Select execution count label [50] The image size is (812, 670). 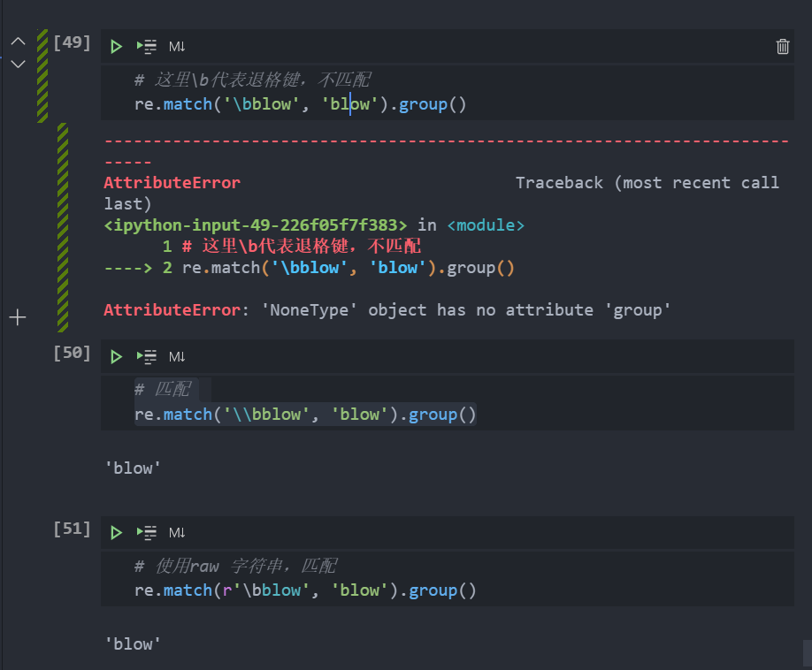[72, 353]
